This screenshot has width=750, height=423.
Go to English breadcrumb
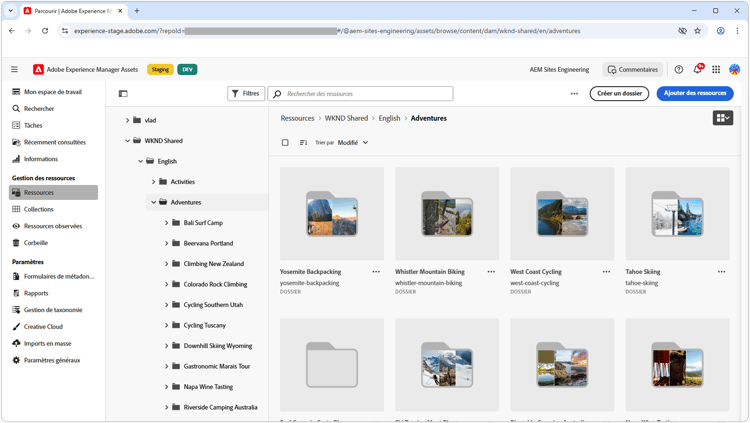click(389, 118)
